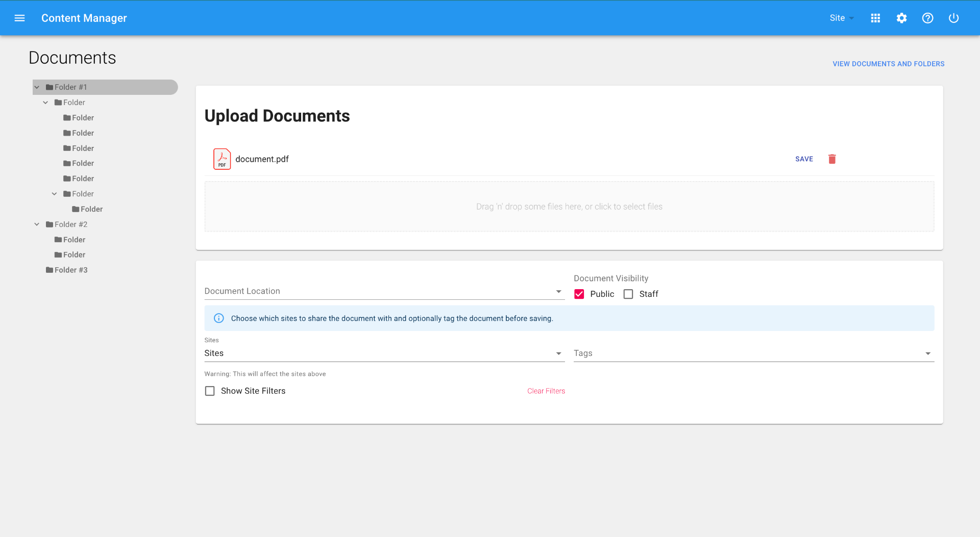Open the help question mark icon
980x537 pixels.
927,18
